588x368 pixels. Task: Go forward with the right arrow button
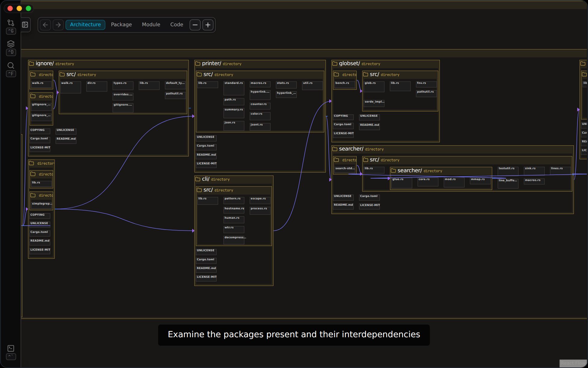(58, 25)
